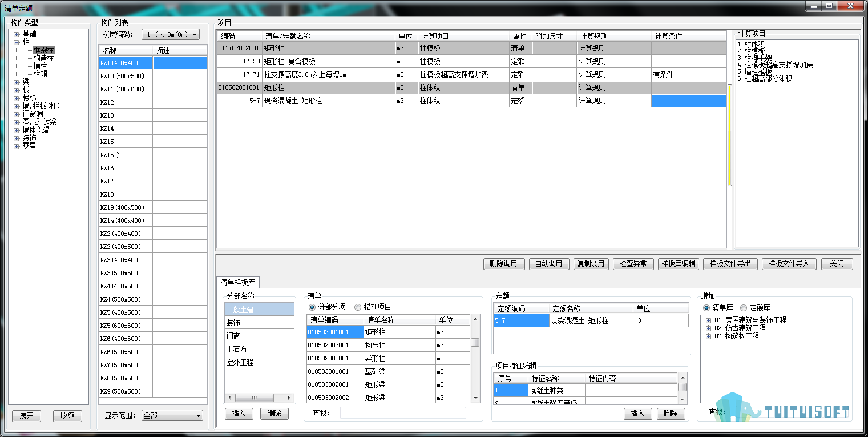Click 样板文件导入 button
Viewport: 868px width, 437px height.
pyautogui.click(x=789, y=264)
